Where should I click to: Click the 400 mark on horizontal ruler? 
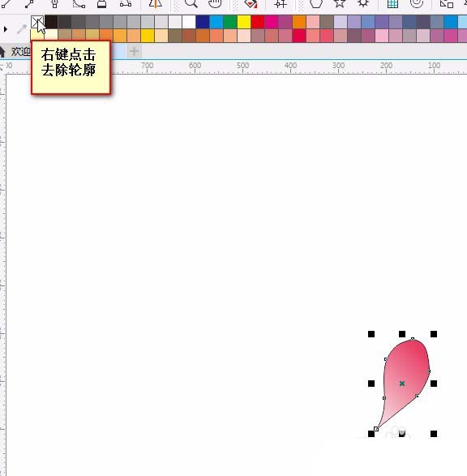290,65
